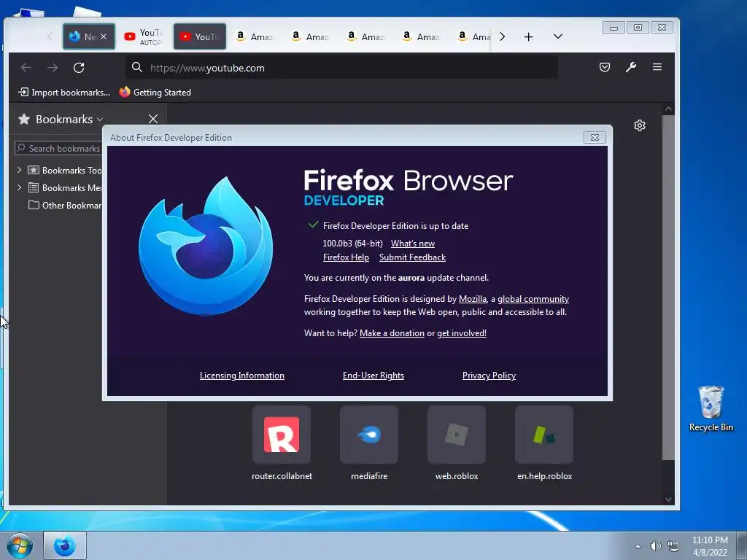747x560 pixels.
Task: Click Firefox Developer taskbar icon
Action: (65, 545)
